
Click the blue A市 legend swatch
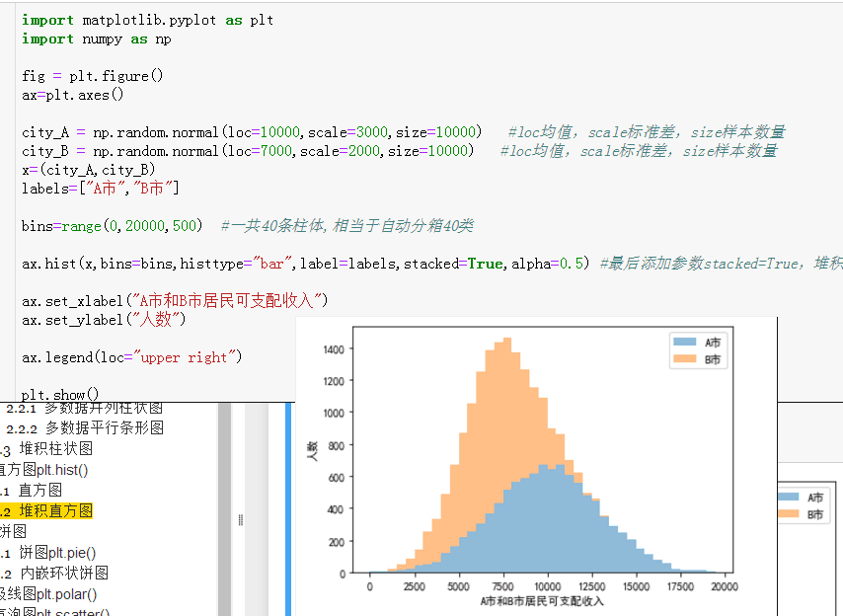click(x=684, y=342)
